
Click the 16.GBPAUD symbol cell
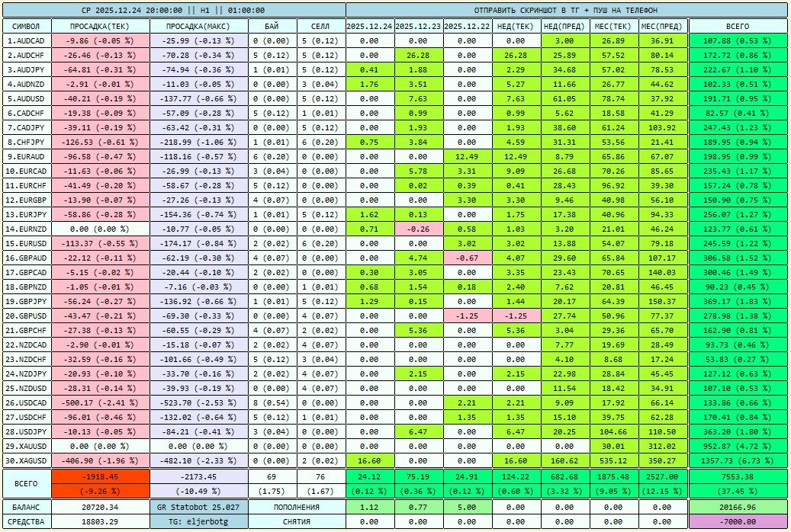pyautogui.click(x=26, y=258)
